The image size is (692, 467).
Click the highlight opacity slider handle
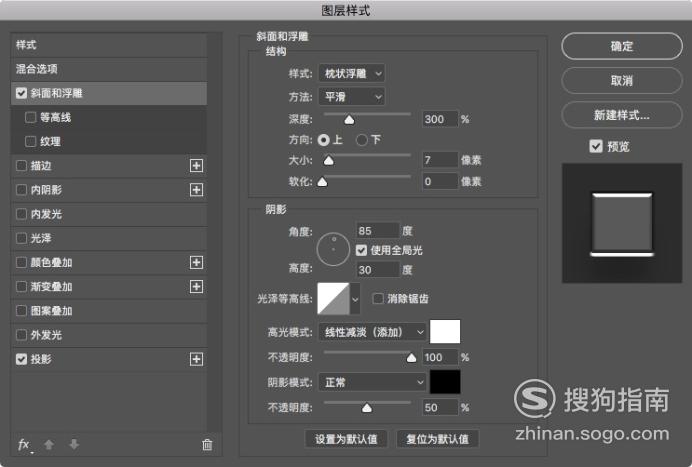411,358
